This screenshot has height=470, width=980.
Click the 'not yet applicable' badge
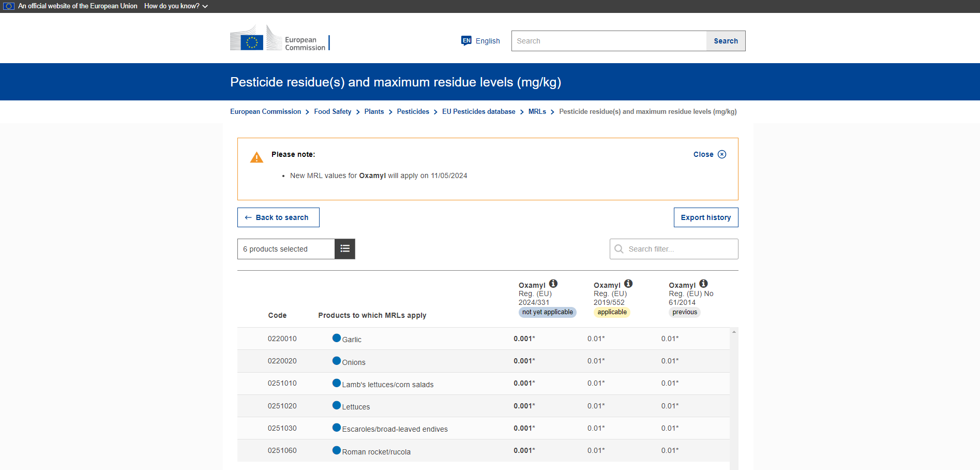tap(547, 312)
